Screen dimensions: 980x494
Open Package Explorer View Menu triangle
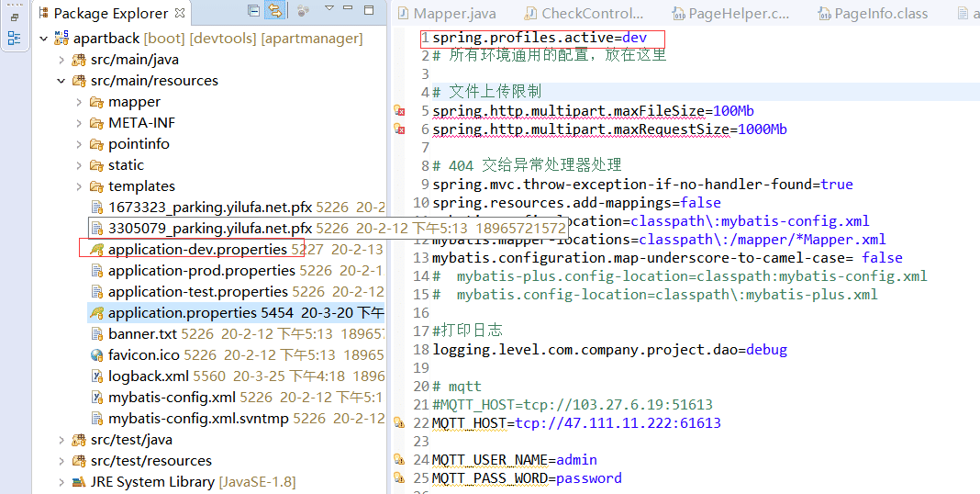click(x=329, y=9)
